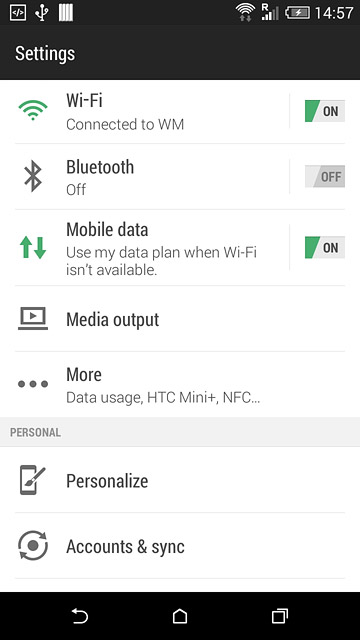Image resolution: width=360 pixels, height=640 pixels.
Task: Tap the Bluetooth symbol icon
Action: pyautogui.click(x=33, y=176)
